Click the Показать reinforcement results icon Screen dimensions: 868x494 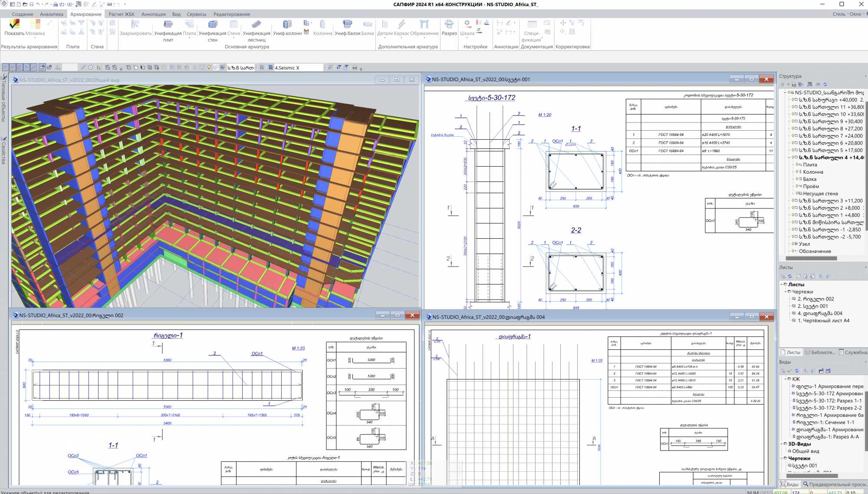pos(14,24)
